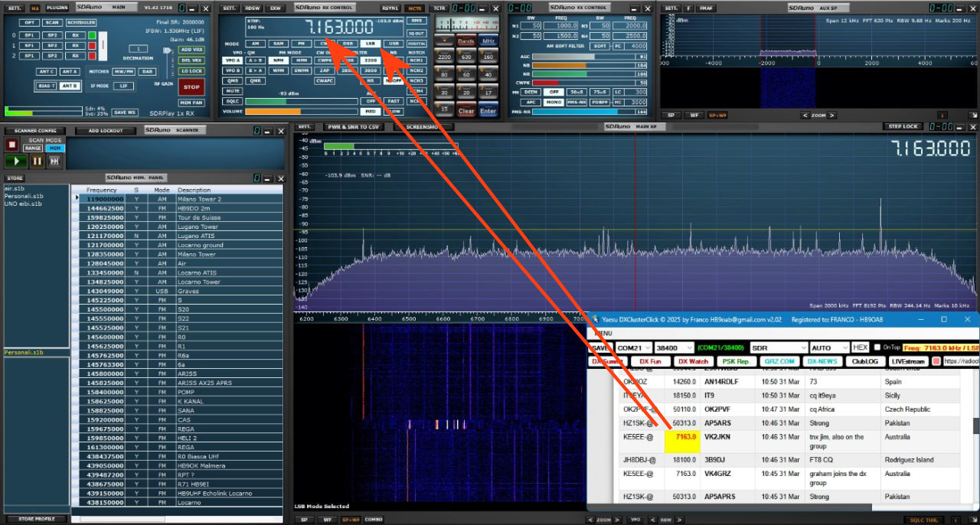
Task: Pause the scanner with the pause icon
Action: [37, 161]
